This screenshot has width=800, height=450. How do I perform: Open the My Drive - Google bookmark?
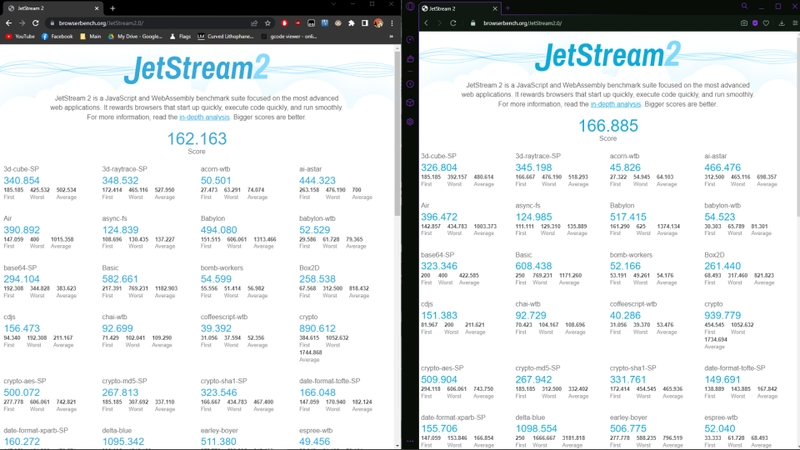135,37
